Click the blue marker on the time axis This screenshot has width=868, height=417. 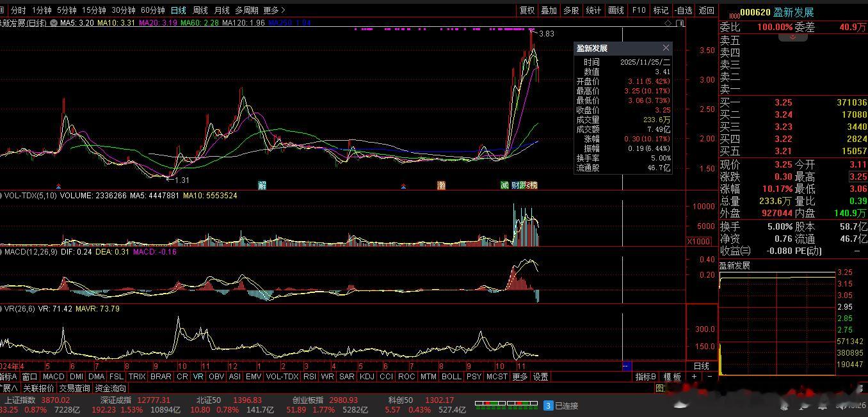(627, 366)
